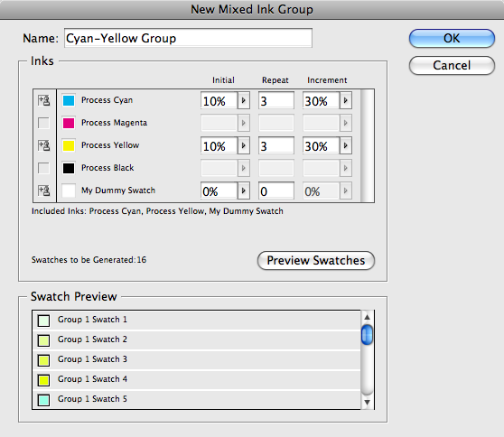The height and width of the screenshot is (437, 504).
Task: Click the My Dummy Swatch white icon
Action: click(x=69, y=191)
